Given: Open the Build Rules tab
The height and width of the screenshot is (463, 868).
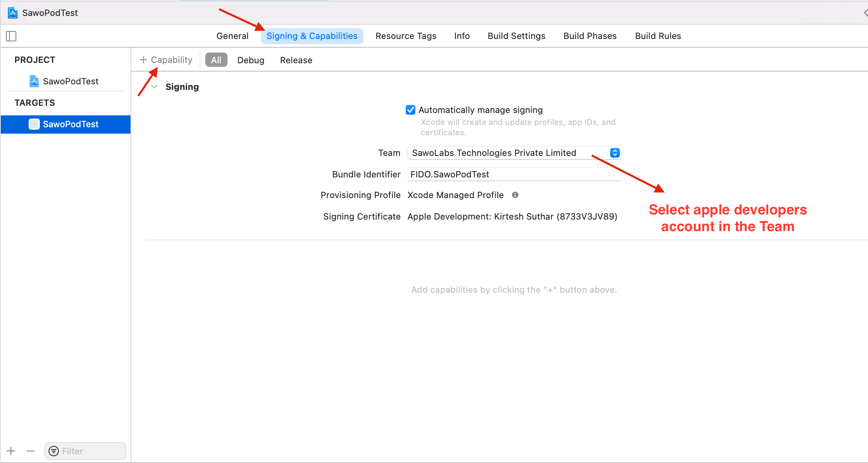Looking at the screenshot, I should (658, 36).
